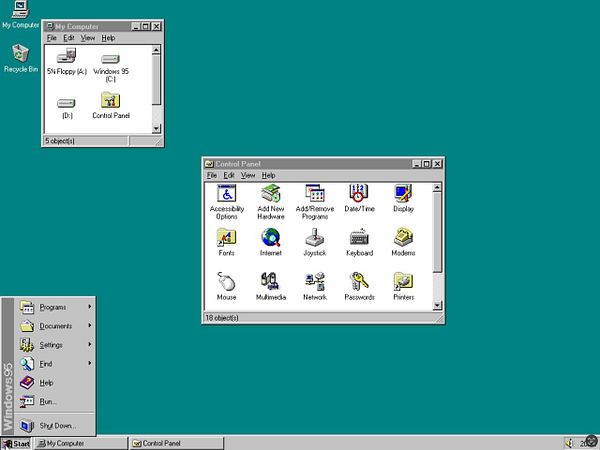Open Control Panel folder in My Computer
Viewport: 600px width, 450px height.
pyautogui.click(x=111, y=106)
